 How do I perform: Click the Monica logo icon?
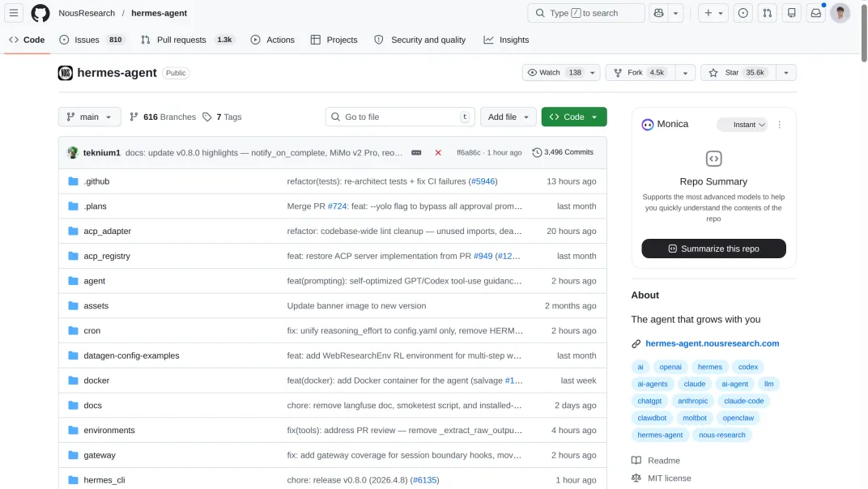(x=648, y=125)
